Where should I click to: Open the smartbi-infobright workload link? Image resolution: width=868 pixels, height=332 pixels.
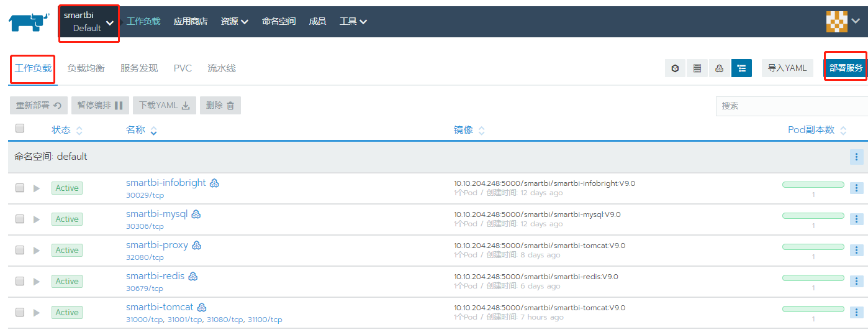[166, 183]
